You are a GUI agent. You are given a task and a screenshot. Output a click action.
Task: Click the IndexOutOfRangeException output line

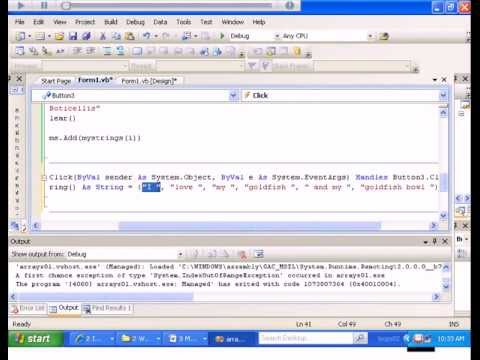coord(200,276)
